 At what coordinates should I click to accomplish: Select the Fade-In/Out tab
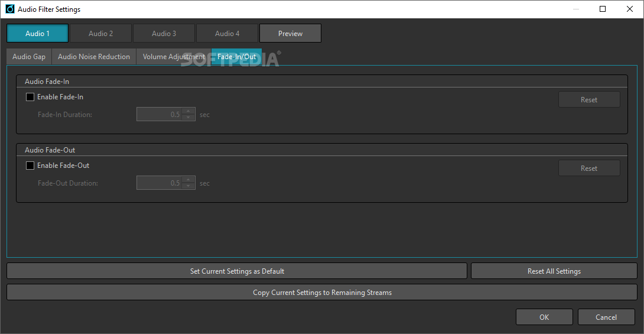236,57
